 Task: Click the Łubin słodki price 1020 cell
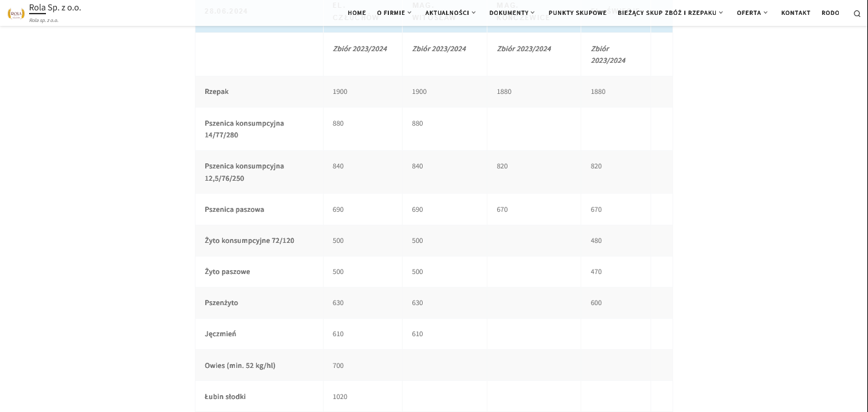click(340, 396)
